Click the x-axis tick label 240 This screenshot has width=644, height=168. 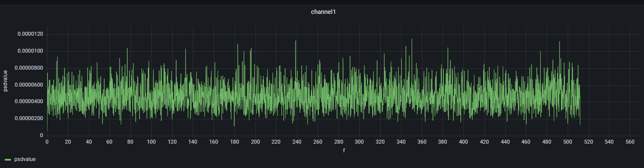click(x=297, y=142)
